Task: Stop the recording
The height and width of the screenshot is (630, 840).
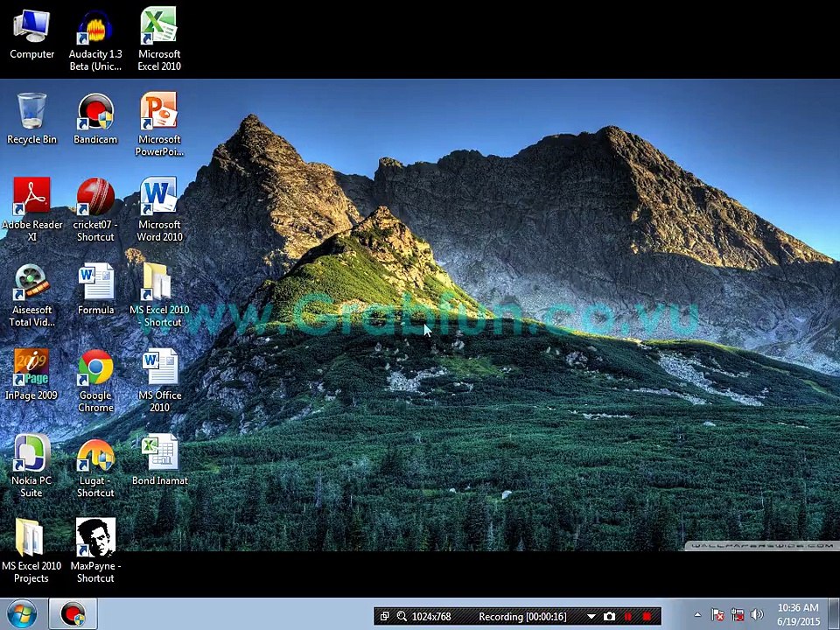Action: 647,617
